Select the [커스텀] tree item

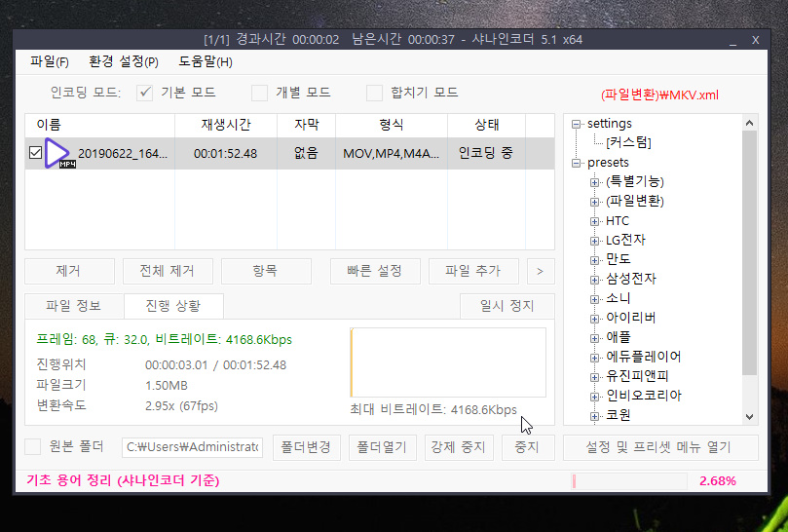[628, 143]
